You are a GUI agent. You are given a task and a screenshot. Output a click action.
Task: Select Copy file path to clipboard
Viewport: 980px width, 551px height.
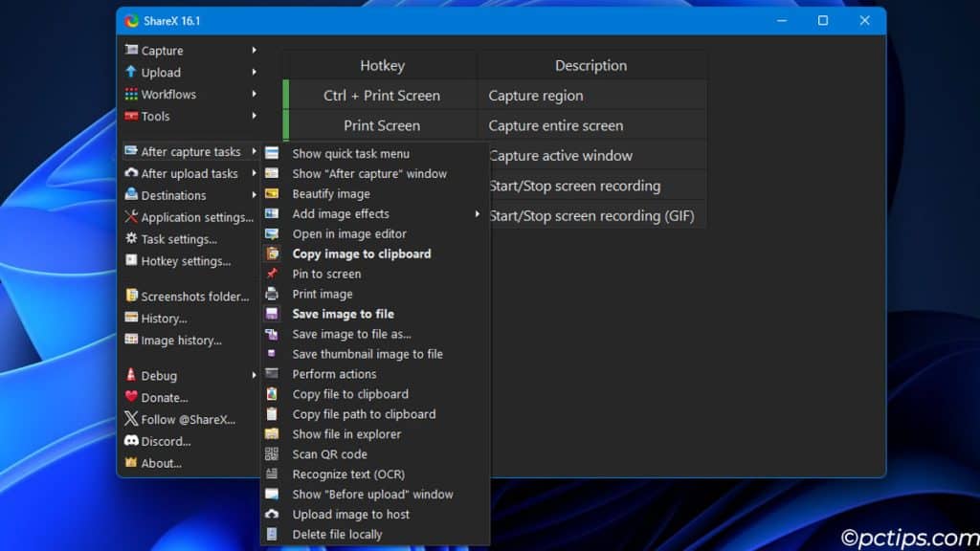click(x=375, y=413)
